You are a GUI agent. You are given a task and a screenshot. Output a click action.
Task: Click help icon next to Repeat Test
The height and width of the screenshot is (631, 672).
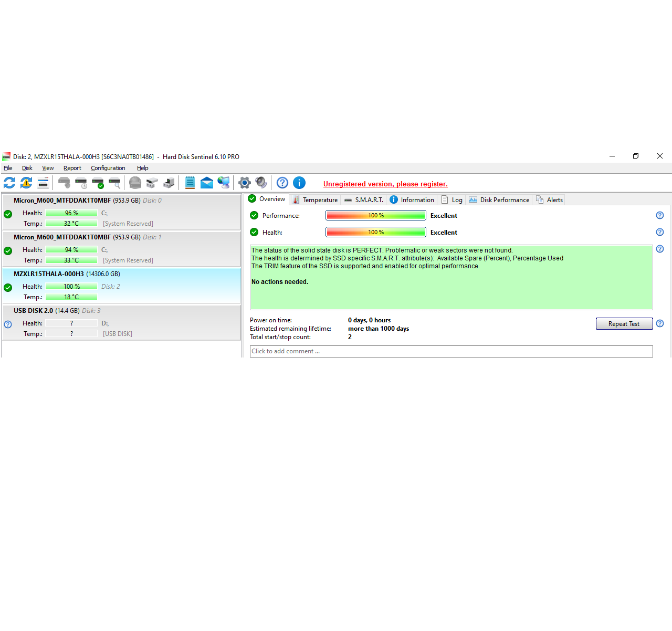pyautogui.click(x=660, y=323)
